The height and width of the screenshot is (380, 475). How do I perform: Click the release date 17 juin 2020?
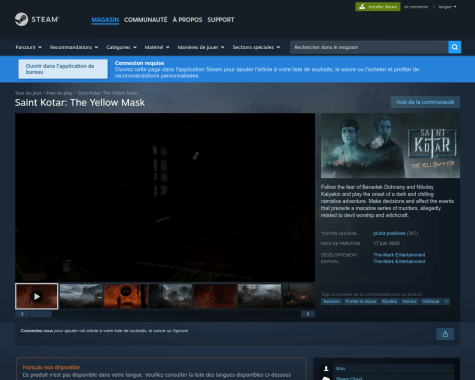(x=387, y=243)
